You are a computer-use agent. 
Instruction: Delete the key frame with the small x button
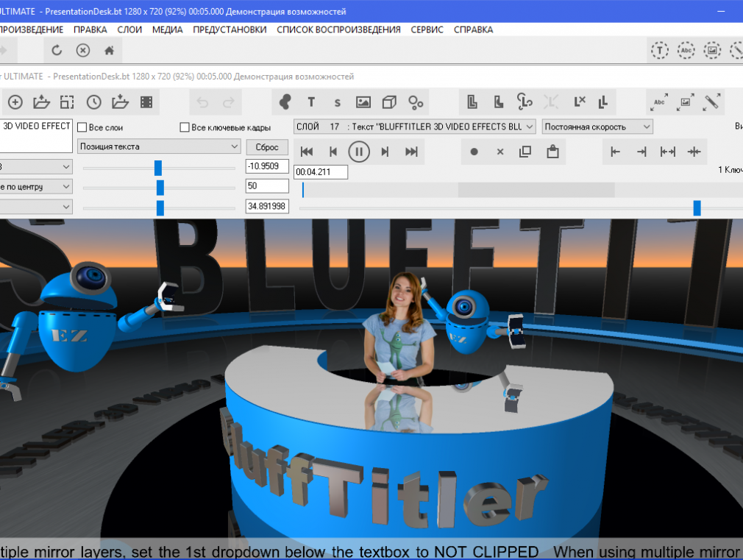pos(500,152)
